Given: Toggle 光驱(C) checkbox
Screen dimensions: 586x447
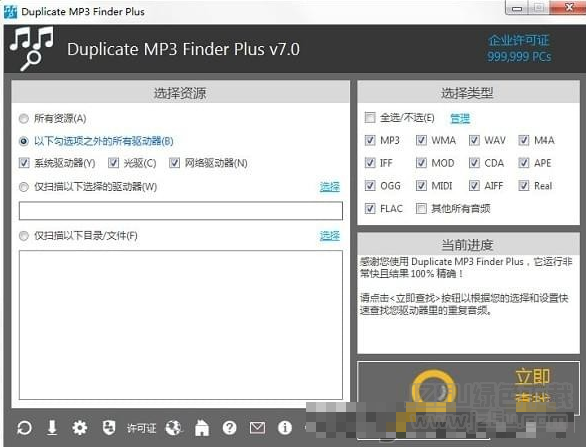Looking at the screenshot, I should (x=113, y=163).
